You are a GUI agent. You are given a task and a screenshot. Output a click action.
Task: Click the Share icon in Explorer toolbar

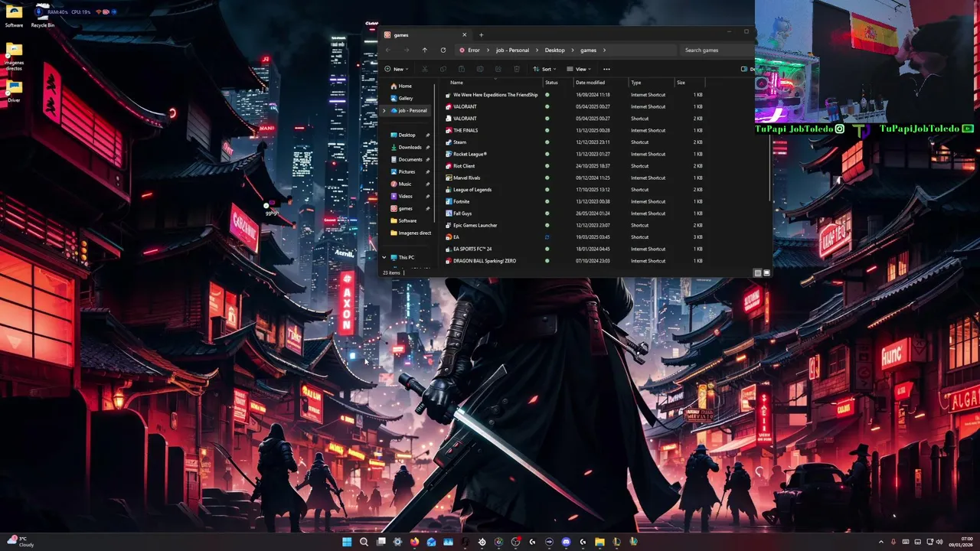pyautogui.click(x=498, y=69)
